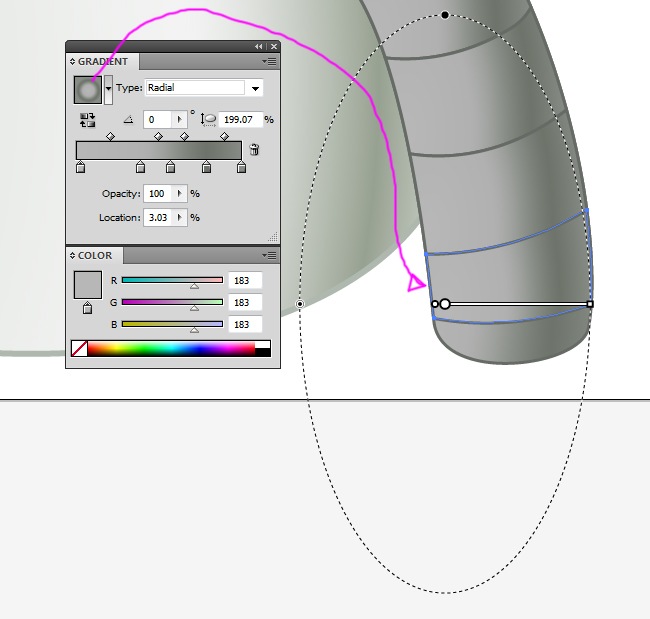
Task: Click the aspect ratio field 199.07
Action: pos(240,120)
